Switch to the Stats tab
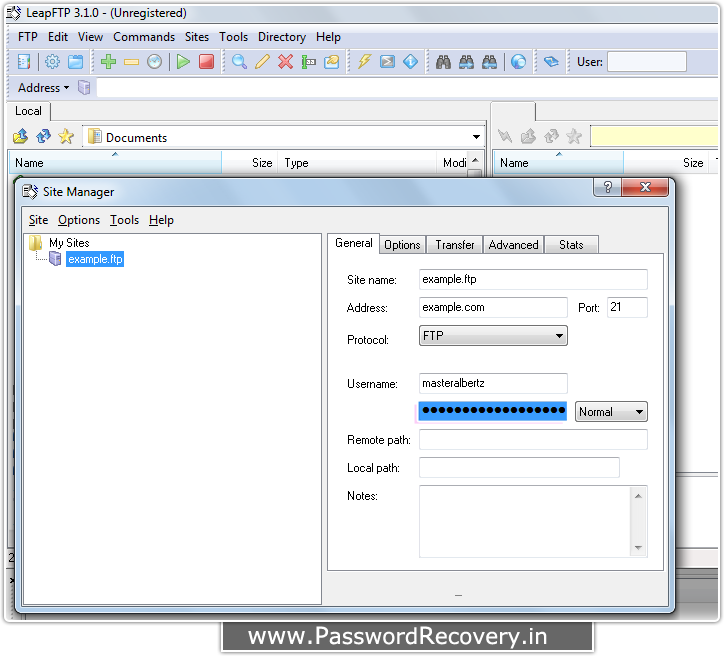 coord(571,245)
